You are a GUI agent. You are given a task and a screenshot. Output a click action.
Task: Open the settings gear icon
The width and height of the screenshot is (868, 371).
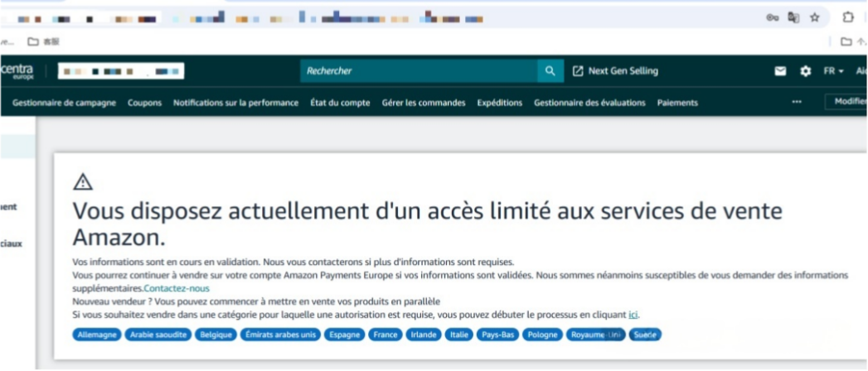(805, 71)
